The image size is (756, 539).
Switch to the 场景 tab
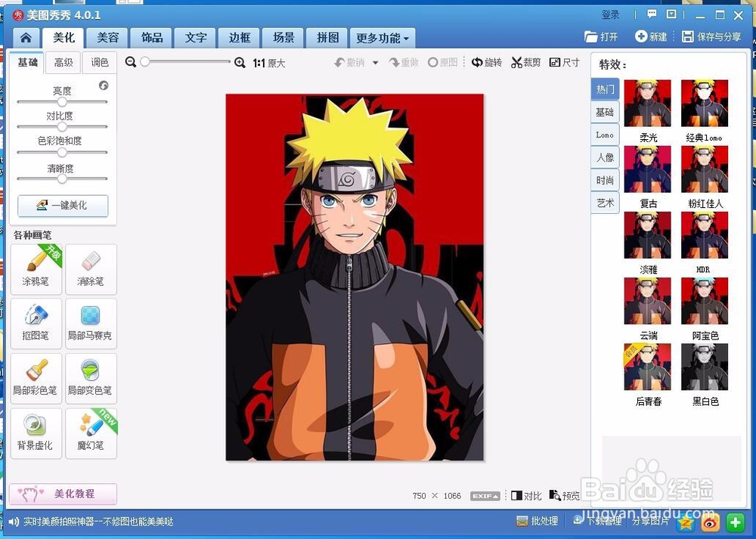(283, 38)
